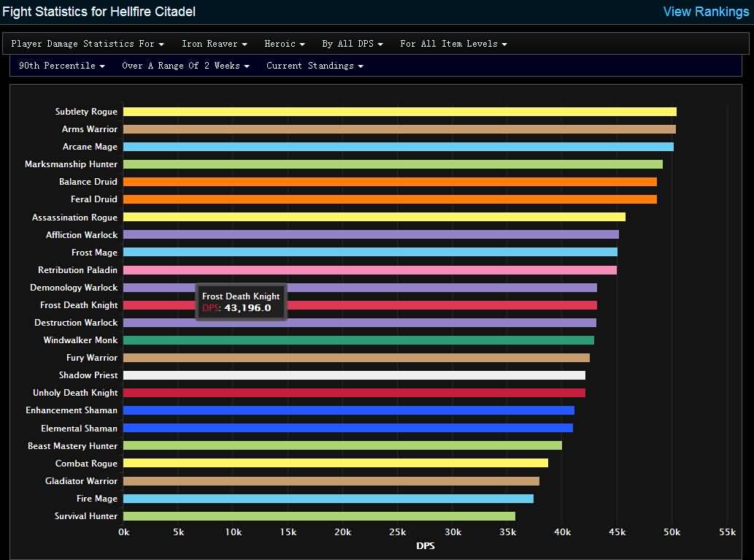The image size is (754, 560).
Task: Click the Beast Mastery Hunter green bar
Action: tap(342, 445)
